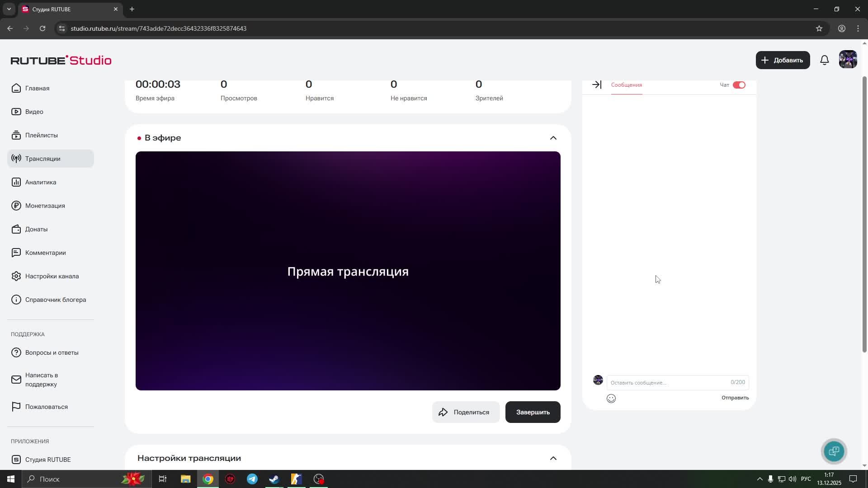Switch to the Сообщения tab
The height and width of the screenshot is (488, 868).
pyautogui.click(x=626, y=85)
